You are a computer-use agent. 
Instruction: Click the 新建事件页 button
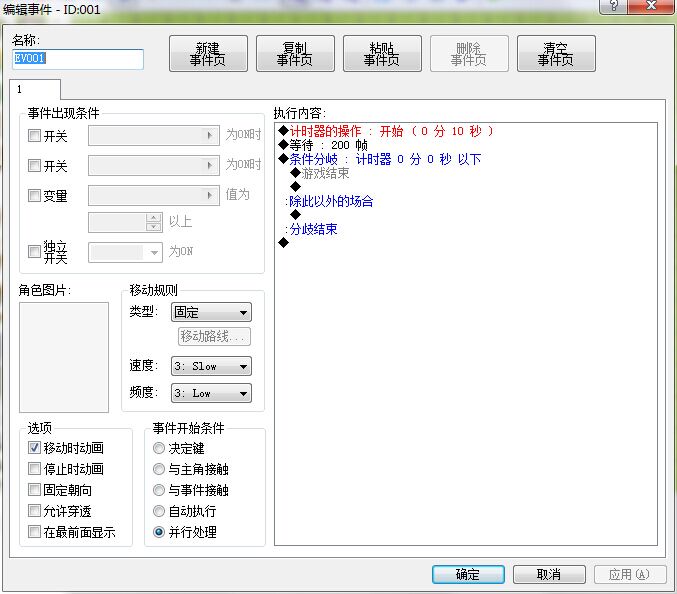208,54
